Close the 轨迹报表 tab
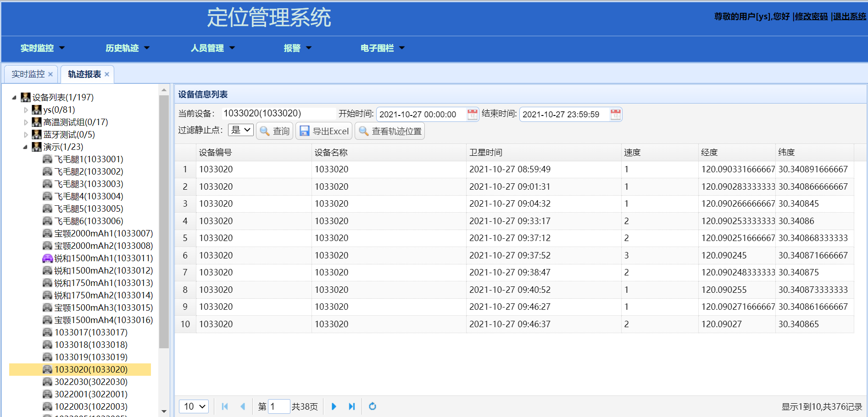 coord(107,74)
